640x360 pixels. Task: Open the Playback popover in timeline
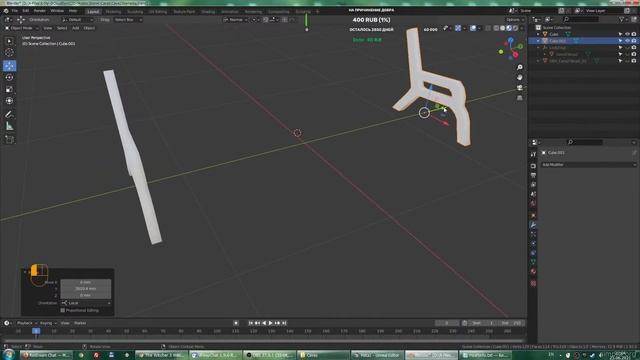26,323
